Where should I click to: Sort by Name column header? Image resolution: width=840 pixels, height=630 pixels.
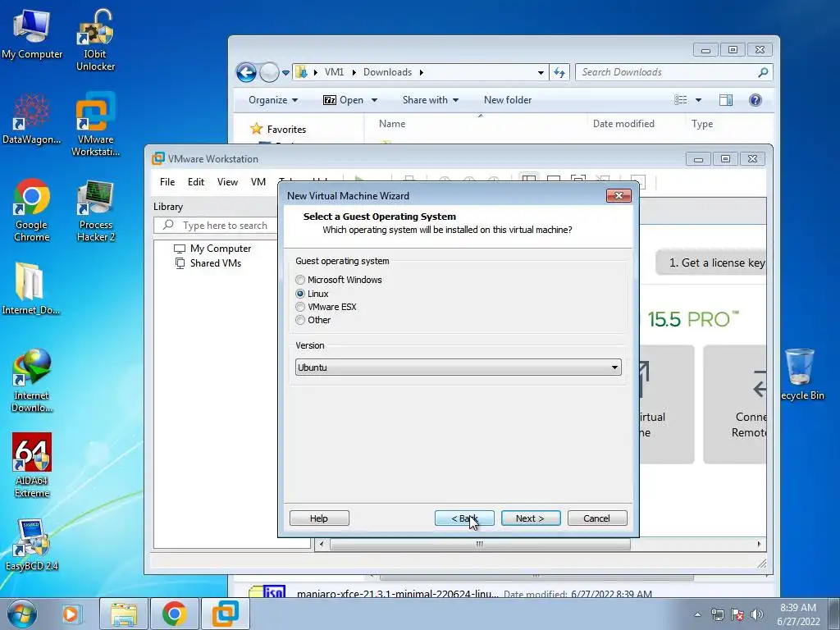[x=392, y=124]
